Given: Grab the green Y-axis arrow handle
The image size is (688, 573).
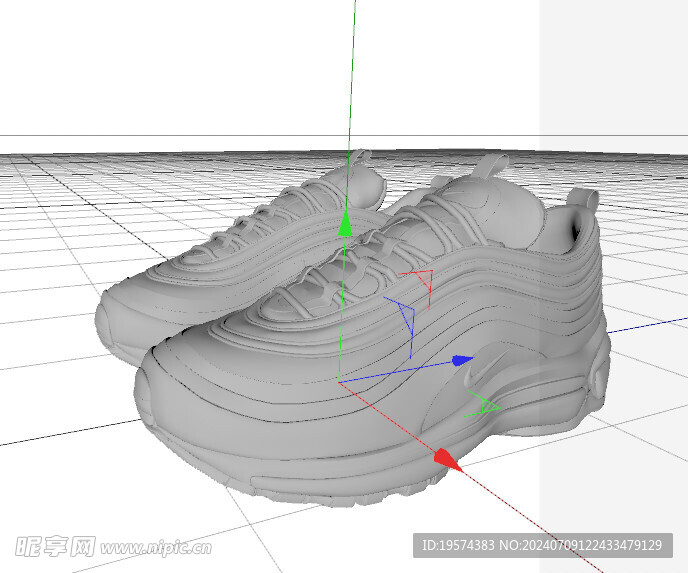Looking at the screenshot, I should click(345, 223).
